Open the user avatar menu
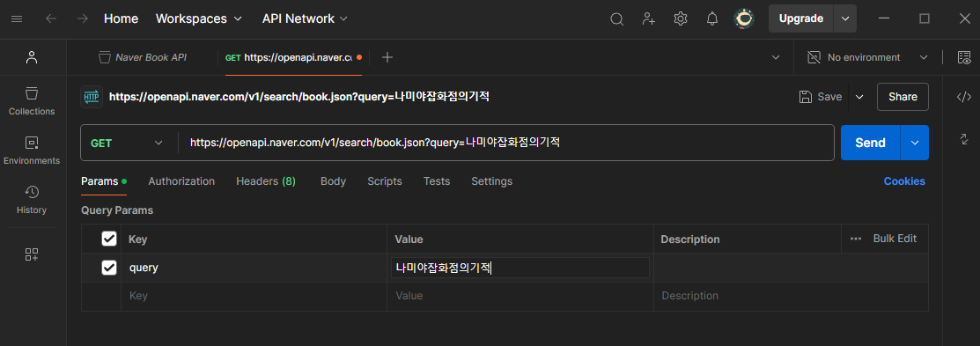980x346 pixels. click(x=744, y=18)
